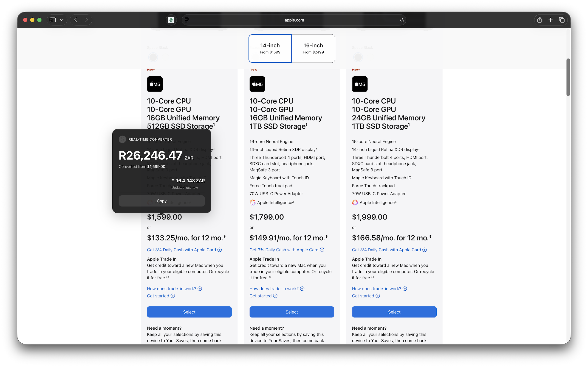Open the sidebar options dropdown chevron
The width and height of the screenshot is (588, 367).
[x=62, y=20]
